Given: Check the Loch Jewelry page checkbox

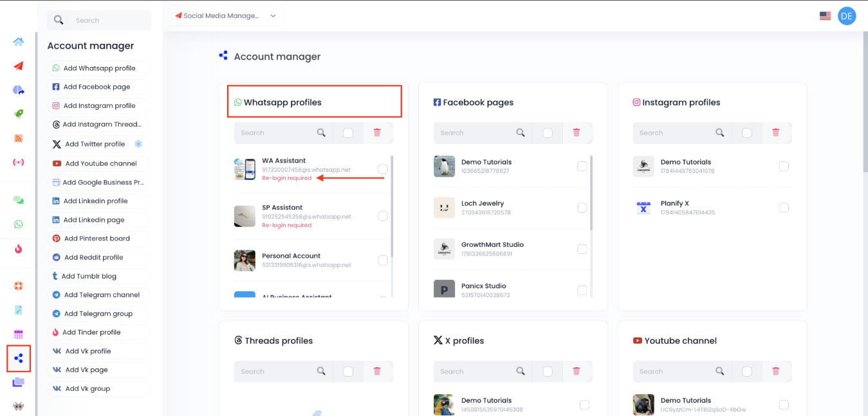Looking at the screenshot, I should [x=582, y=208].
